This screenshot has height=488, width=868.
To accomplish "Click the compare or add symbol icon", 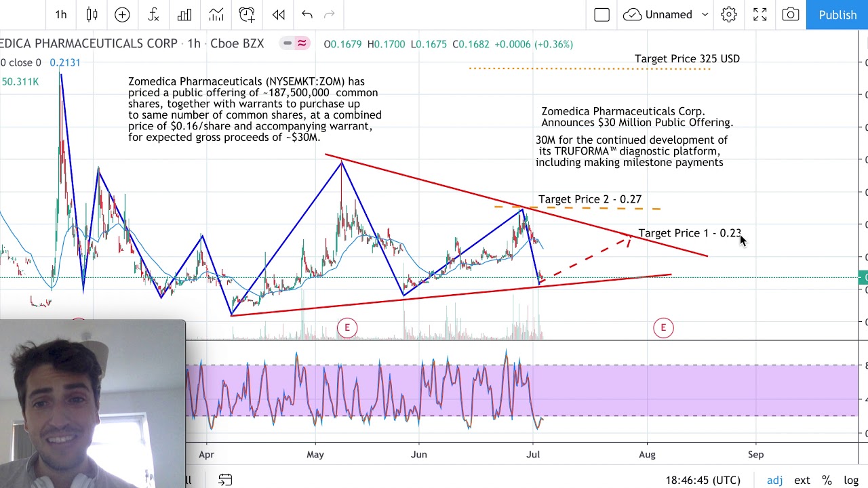I will coord(122,14).
